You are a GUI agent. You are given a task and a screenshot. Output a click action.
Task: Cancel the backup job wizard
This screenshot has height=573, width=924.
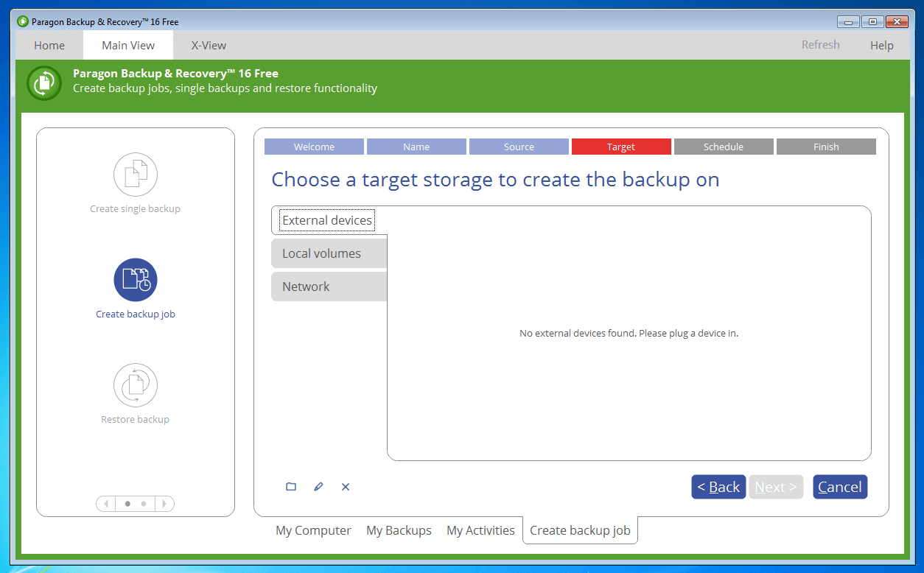pyautogui.click(x=839, y=487)
